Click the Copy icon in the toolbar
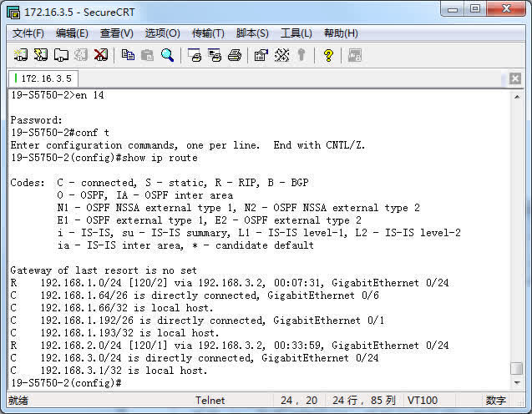 point(128,55)
